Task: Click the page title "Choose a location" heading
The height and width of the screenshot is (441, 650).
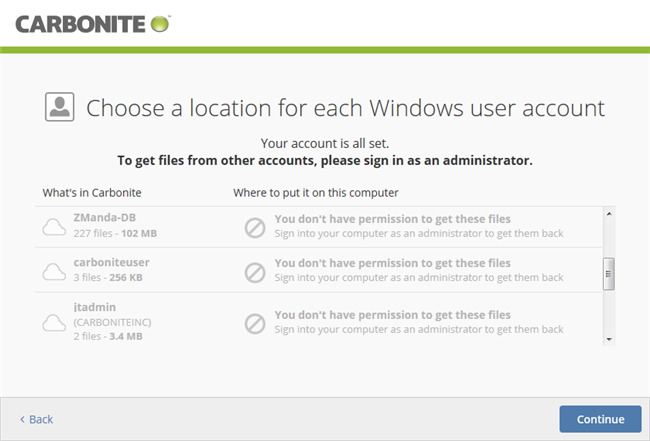Action: (x=345, y=108)
